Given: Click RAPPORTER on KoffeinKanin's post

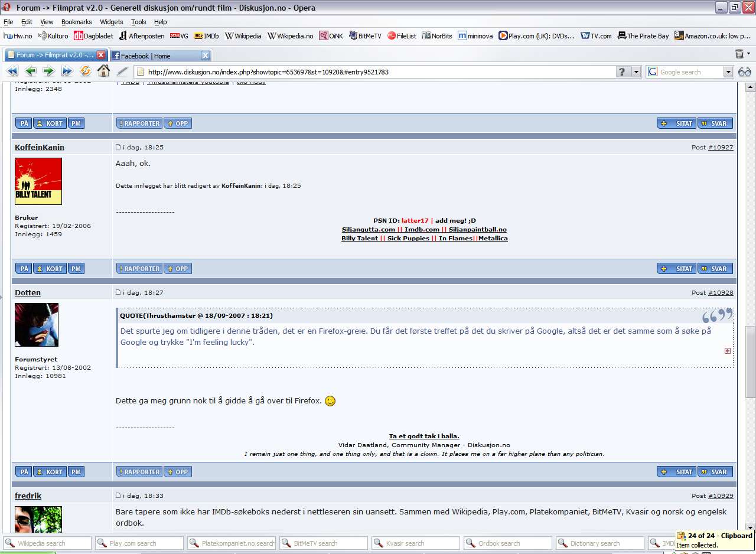Looking at the screenshot, I should (x=139, y=269).
